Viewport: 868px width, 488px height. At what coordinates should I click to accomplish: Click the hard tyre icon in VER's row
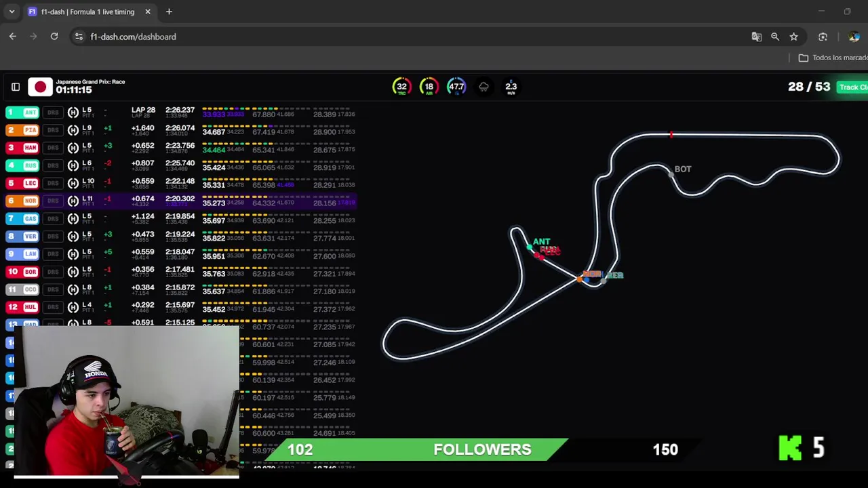[x=73, y=237]
